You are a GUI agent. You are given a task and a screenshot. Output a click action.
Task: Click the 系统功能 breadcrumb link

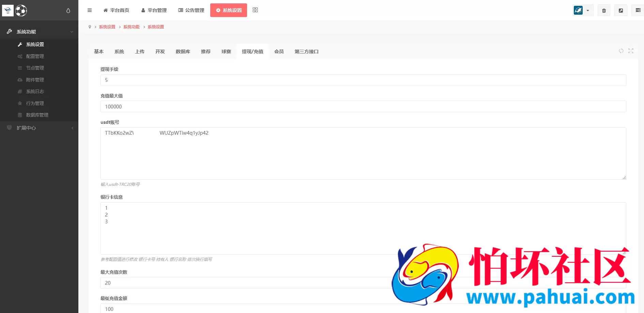(132, 27)
